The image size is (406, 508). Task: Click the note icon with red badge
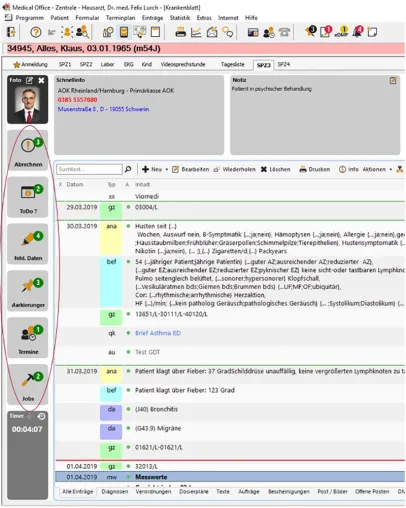[326, 31]
